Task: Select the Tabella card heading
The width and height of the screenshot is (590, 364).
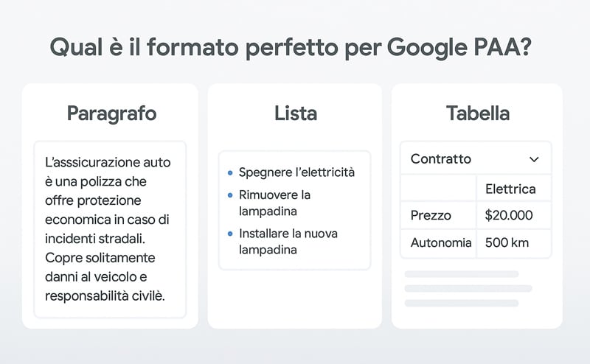Action: (x=478, y=113)
